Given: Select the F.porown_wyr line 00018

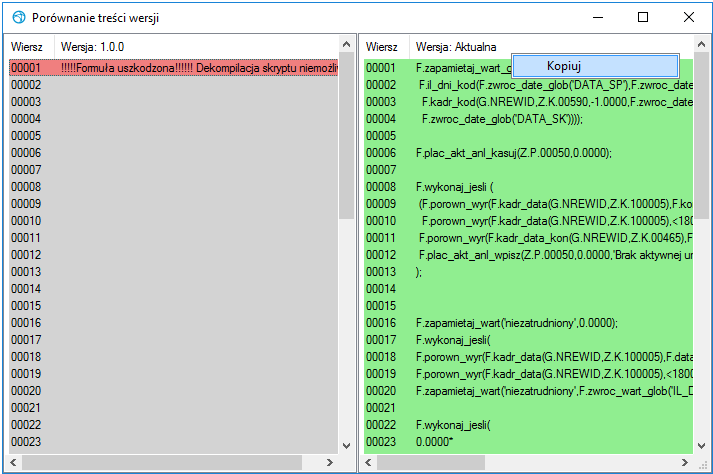Looking at the screenshot, I should coord(528,357).
